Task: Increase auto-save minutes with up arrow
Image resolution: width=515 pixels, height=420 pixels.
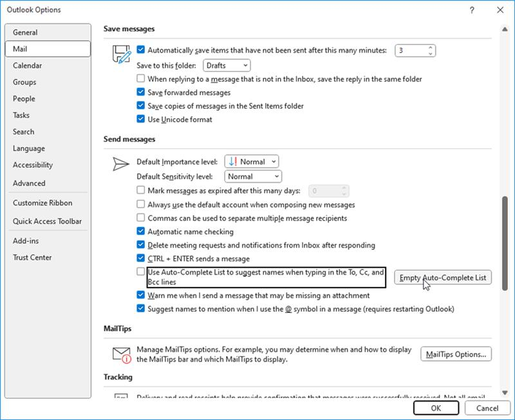Action: click(430, 48)
